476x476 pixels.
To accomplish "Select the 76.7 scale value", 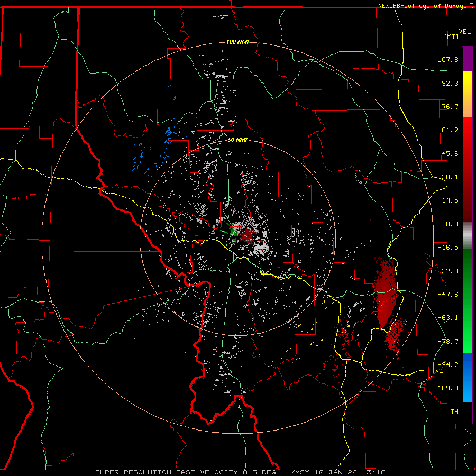I will click(450, 106).
